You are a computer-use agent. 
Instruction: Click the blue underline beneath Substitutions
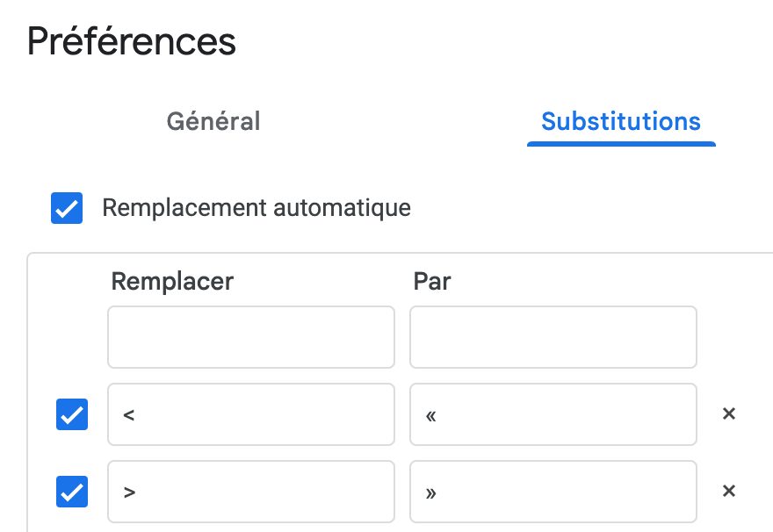(x=620, y=143)
